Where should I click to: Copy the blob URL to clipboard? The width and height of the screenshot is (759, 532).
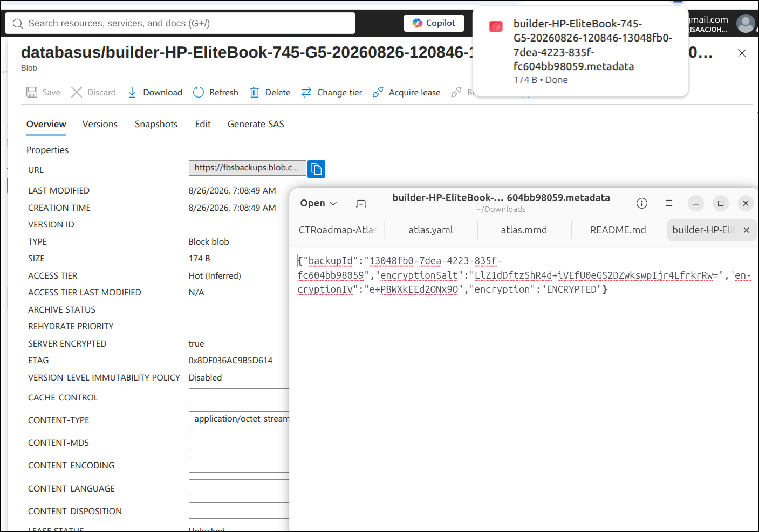point(316,169)
